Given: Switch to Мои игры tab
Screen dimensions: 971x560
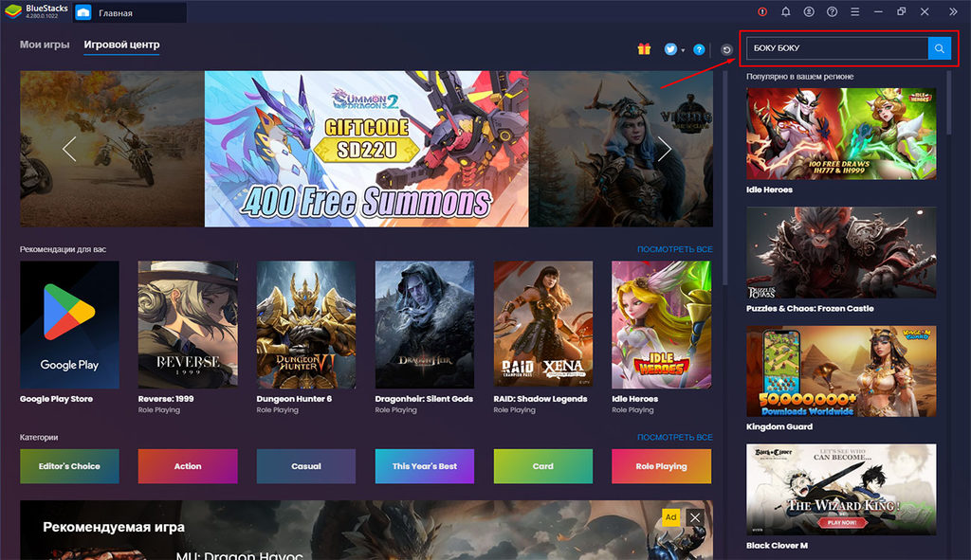Looking at the screenshot, I should point(45,45).
